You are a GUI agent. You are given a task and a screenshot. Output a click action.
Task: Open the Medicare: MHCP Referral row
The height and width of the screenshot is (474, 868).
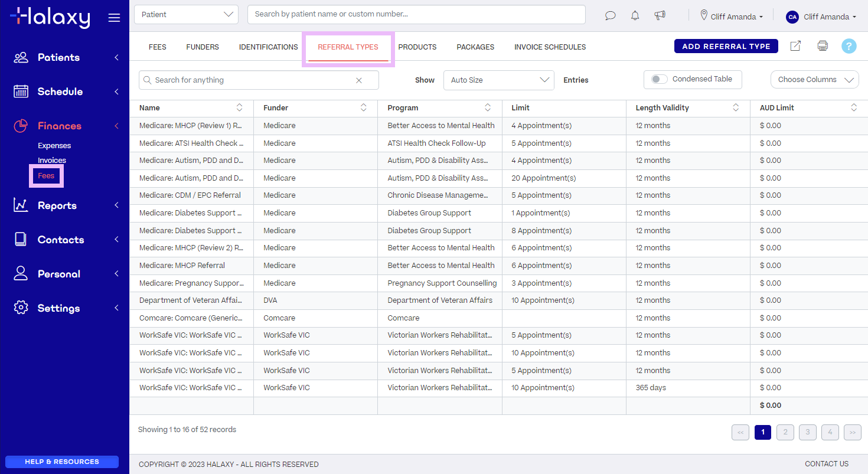pos(498,266)
